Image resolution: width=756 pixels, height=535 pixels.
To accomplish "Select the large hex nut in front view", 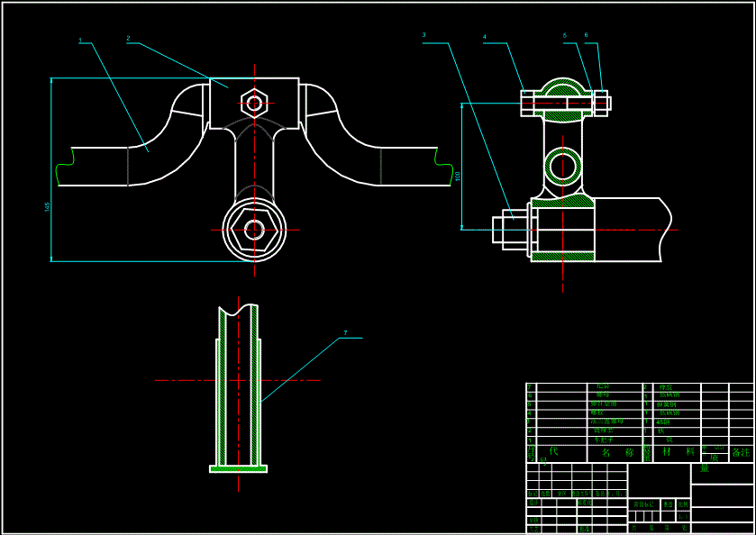I will pos(254,231).
